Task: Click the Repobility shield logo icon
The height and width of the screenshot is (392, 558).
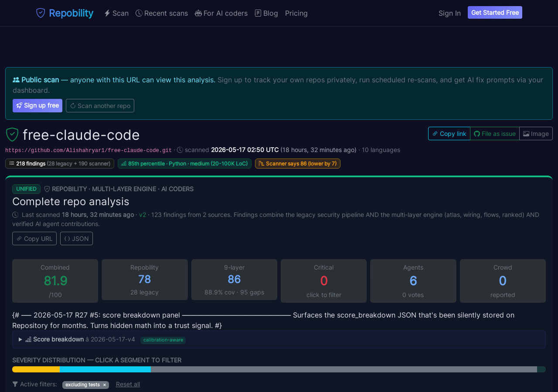Action: click(x=41, y=13)
